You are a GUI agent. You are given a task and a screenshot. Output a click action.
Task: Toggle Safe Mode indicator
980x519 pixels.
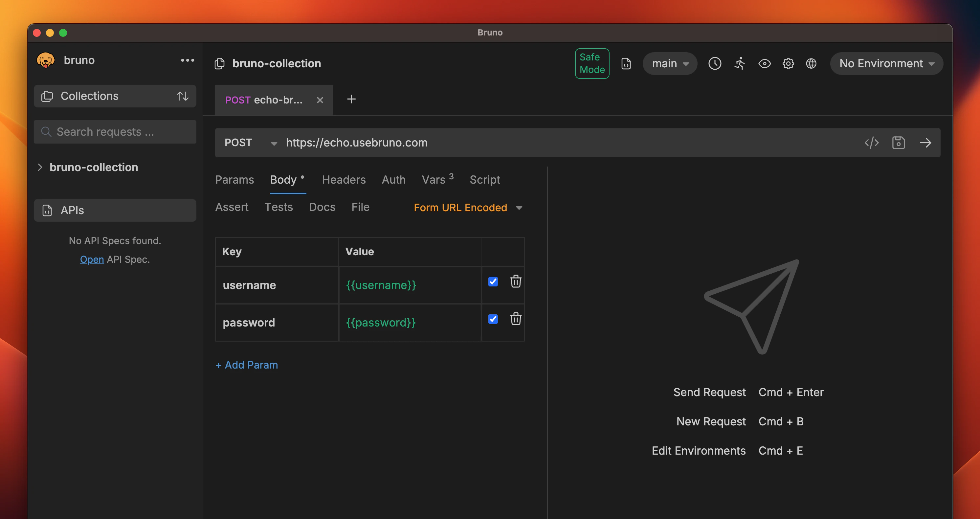(592, 63)
